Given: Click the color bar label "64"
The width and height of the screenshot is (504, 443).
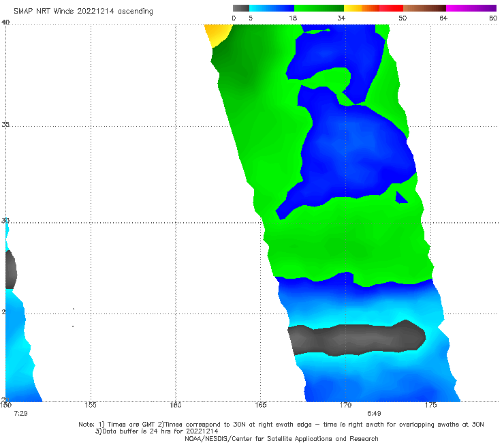Looking at the screenshot, I should [x=443, y=18].
